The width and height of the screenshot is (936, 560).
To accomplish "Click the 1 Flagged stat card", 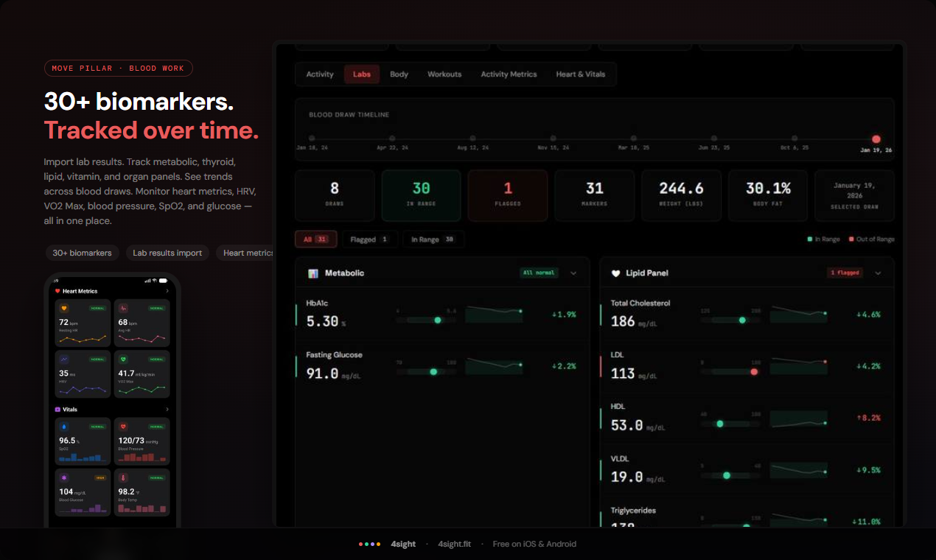I will tap(508, 195).
